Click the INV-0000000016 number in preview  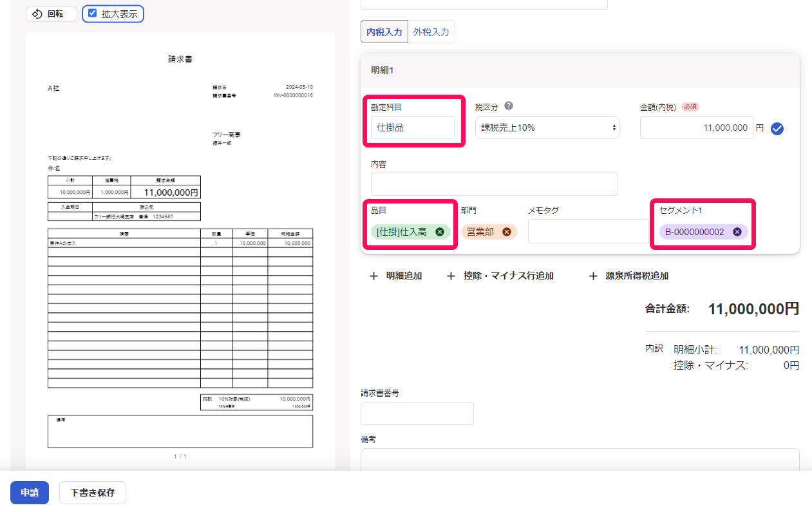(x=293, y=95)
